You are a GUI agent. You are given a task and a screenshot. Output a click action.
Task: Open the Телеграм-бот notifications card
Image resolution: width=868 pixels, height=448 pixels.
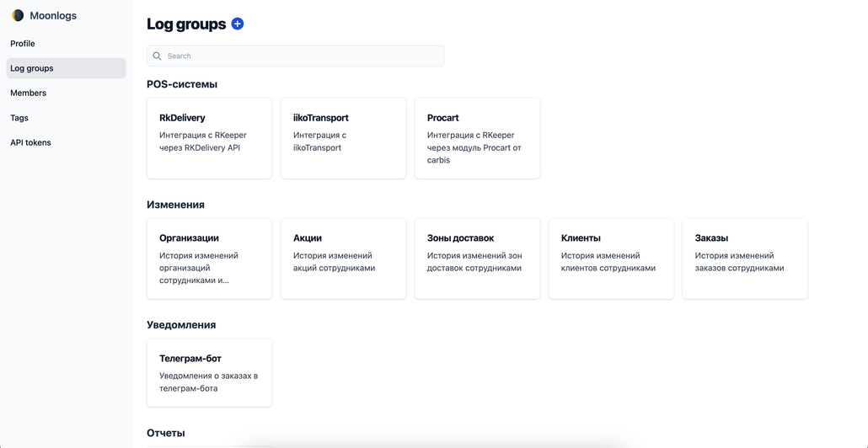tap(209, 373)
